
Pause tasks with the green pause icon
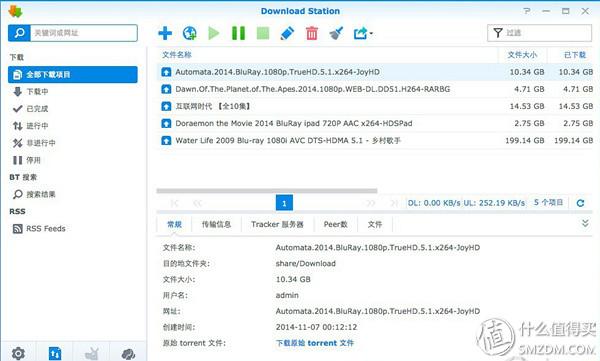238,33
